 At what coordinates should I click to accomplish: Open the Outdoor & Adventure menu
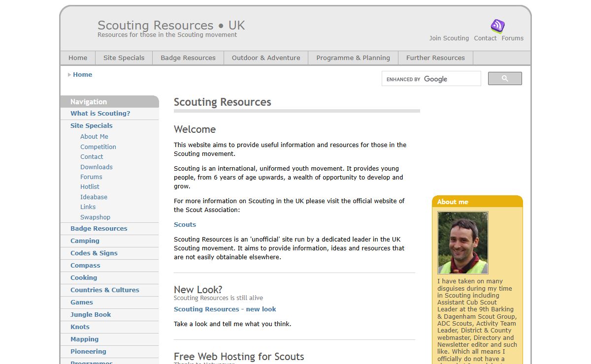click(x=266, y=58)
